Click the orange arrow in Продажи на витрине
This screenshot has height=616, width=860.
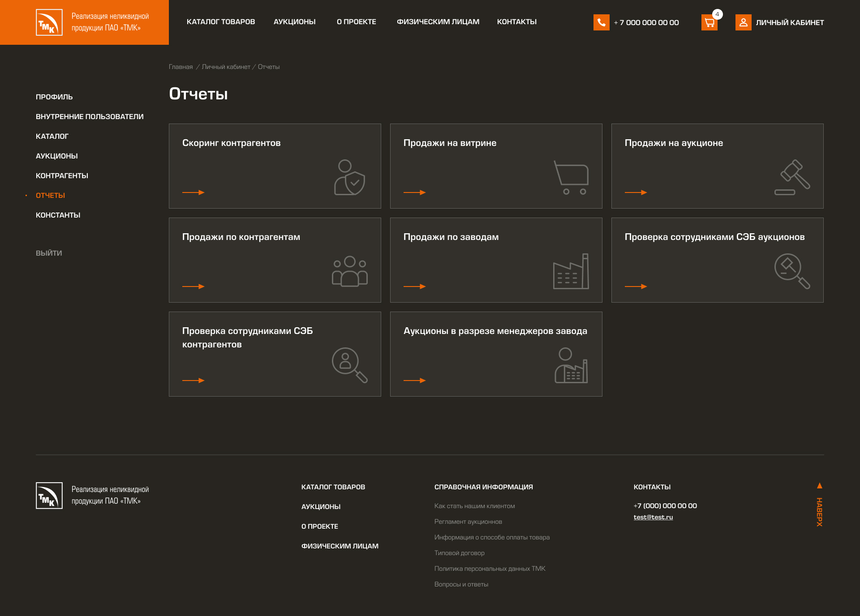414,192
